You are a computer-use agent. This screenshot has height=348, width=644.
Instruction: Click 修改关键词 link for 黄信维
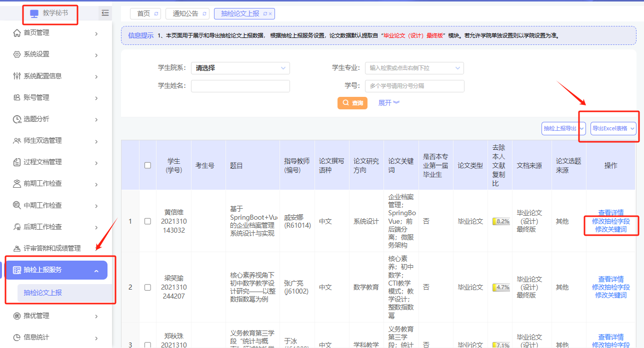(x=610, y=230)
